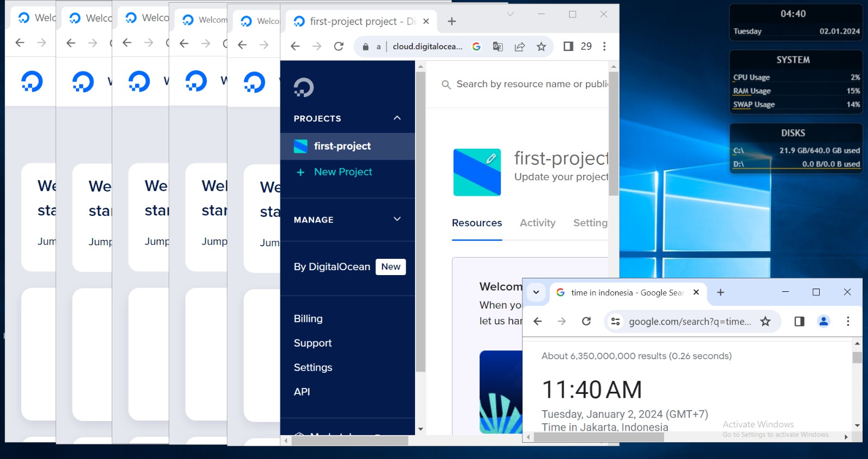Reload the DigitalOcean first-project page
The image size is (868, 459).
tap(339, 47)
